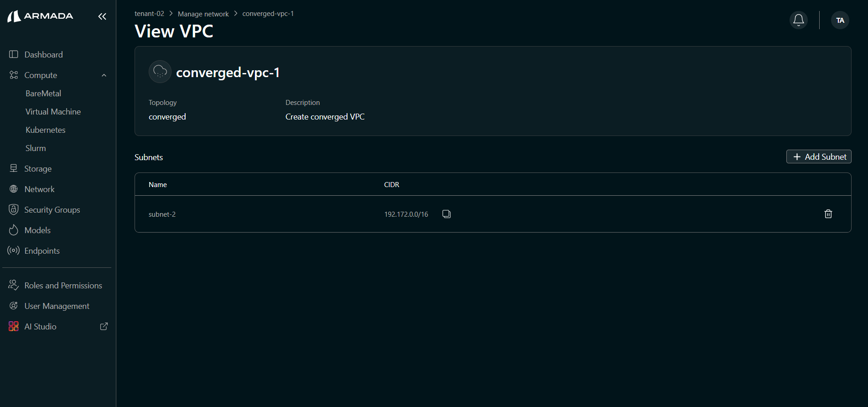Collapse the sidebar with double-chevron icon
The height and width of the screenshot is (407, 868).
102,16
